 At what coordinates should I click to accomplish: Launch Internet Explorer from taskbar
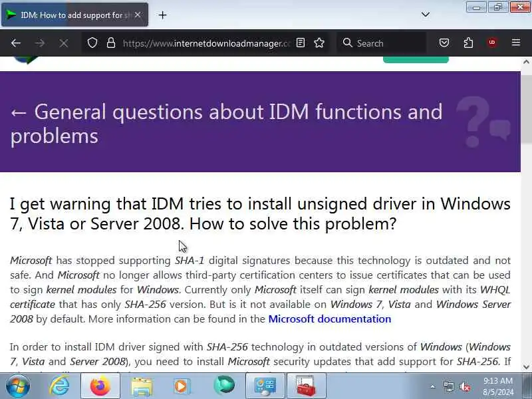(59, 386)
